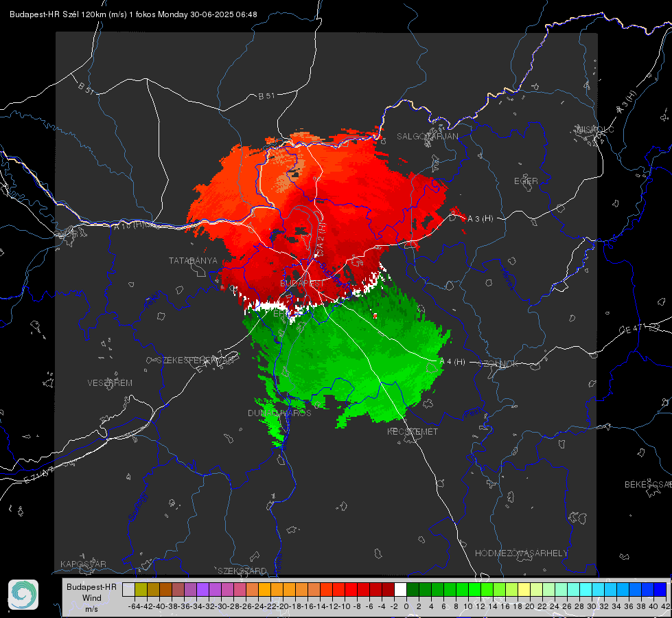Click the 'A 4 (H)' road label
The image size is (672, 618).
point(452,362)
